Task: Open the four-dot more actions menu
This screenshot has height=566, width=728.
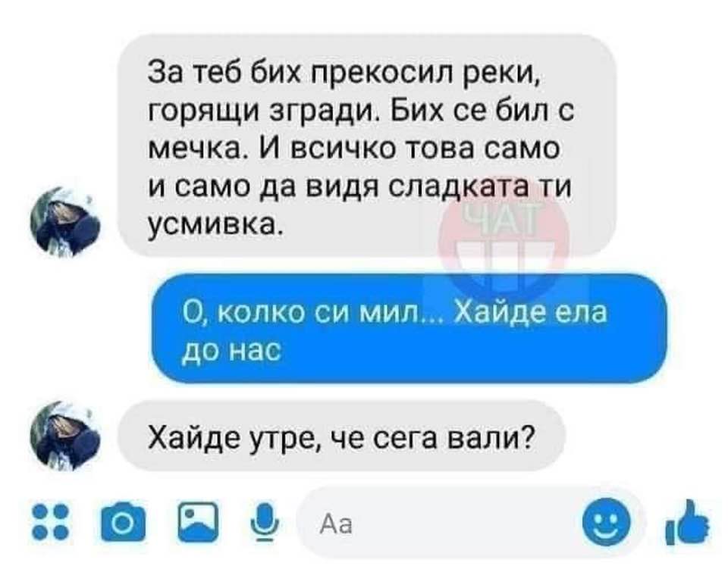Action: (x=51, y=522)
